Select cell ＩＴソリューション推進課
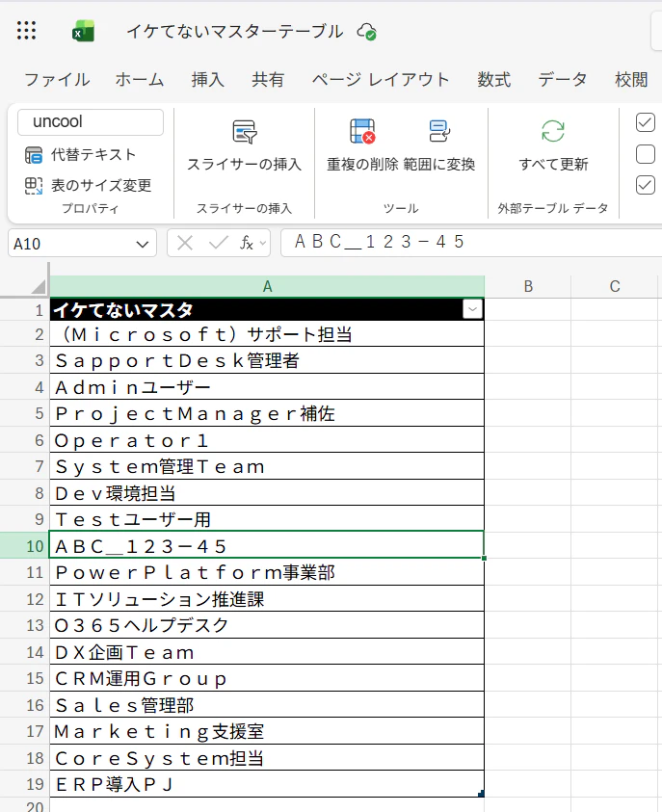Viewport: 662px width, 812px height. coord(267,599)
